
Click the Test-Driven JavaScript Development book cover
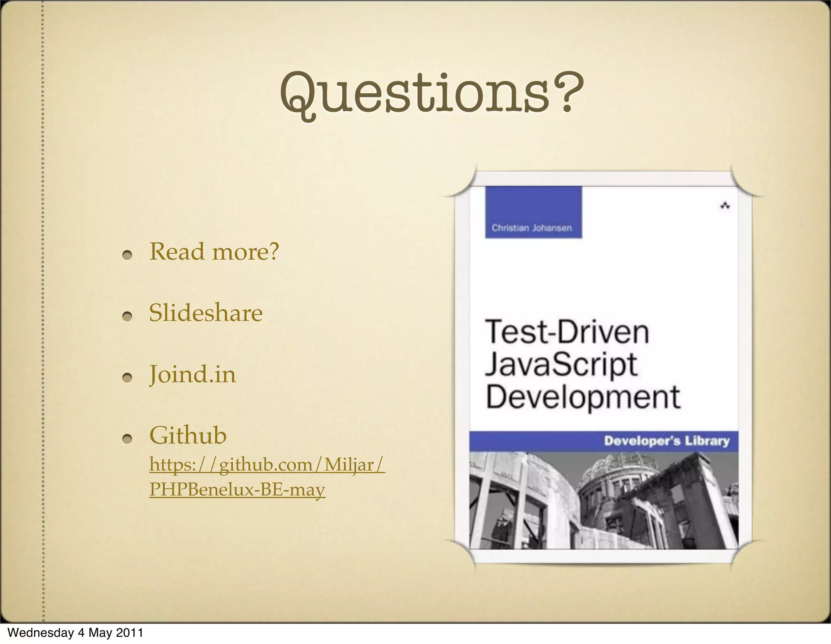click(x=603, y=367)
